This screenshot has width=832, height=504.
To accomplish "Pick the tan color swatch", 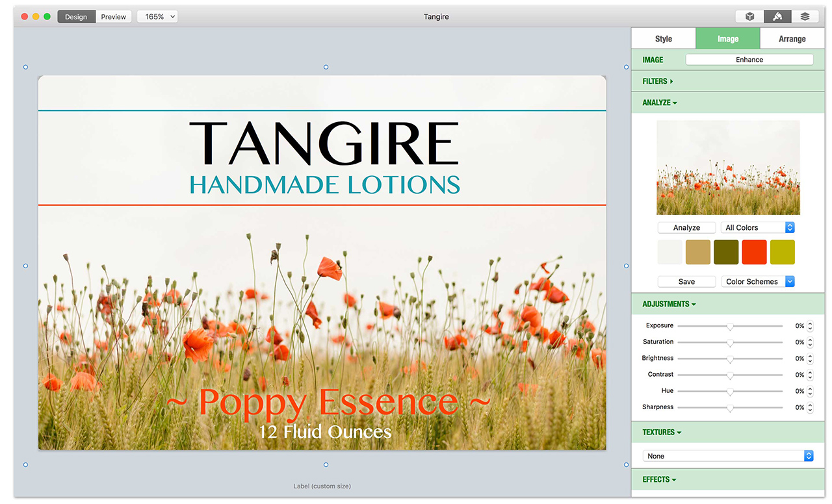I will (x=698, y=252).
